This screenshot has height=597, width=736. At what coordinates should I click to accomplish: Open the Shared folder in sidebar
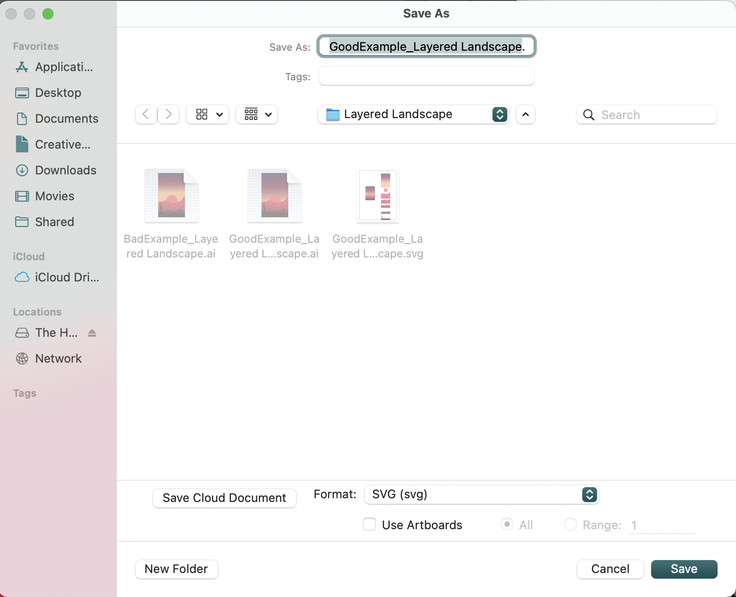click(45, 222)
